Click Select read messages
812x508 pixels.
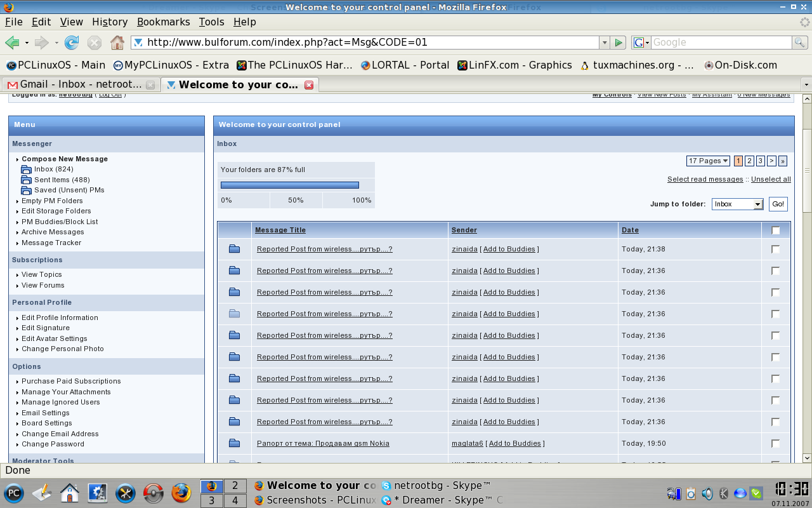705,179
